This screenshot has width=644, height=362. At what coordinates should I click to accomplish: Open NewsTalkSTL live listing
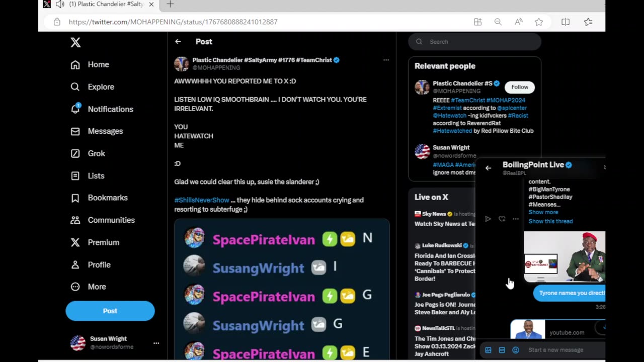pyautogui.click(x=445, y=341)
